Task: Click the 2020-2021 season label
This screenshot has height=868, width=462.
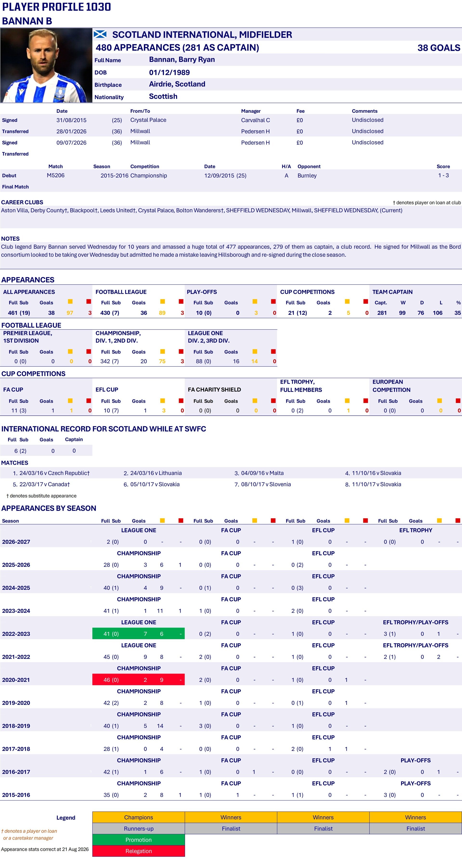Action: 16,680
